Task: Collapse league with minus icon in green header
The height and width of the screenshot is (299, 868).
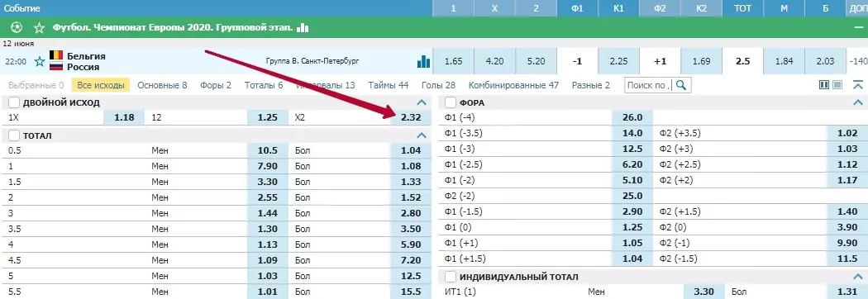Action: click(x=858, y=27)
